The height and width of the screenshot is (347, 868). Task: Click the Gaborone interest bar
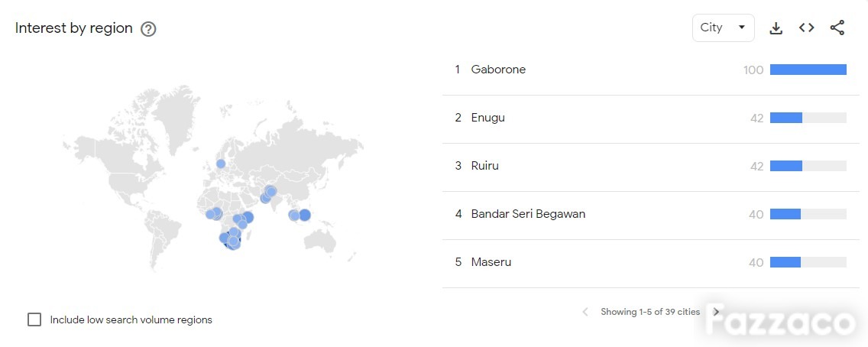(x=808, y=70)
